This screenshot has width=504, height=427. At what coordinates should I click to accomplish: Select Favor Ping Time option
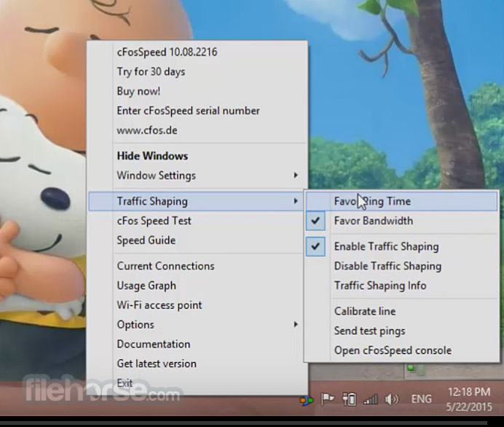click(x=401, y=201)
